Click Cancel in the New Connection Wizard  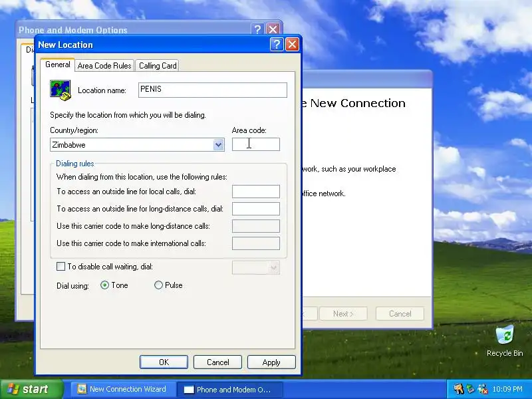click(x=400, y=313)
